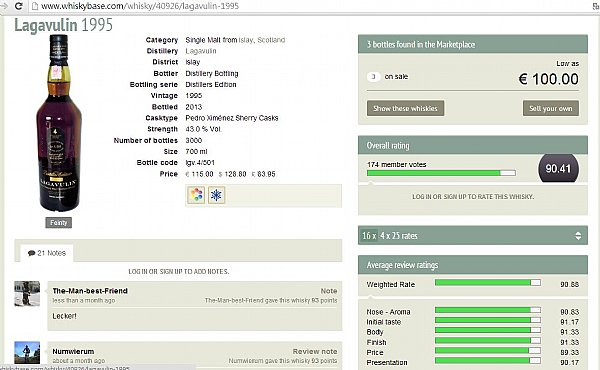Screen dimensions: 600x370
Task: Open Numwierum's avatar picture
Action: tap(27, 352)
